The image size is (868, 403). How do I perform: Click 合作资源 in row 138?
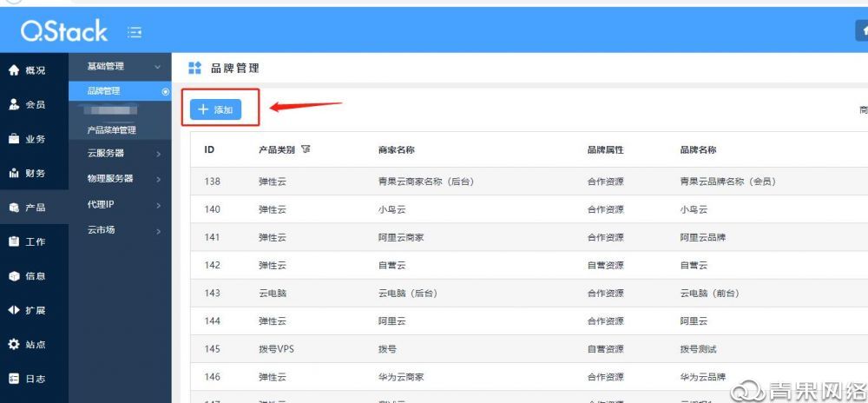point(605,181)
